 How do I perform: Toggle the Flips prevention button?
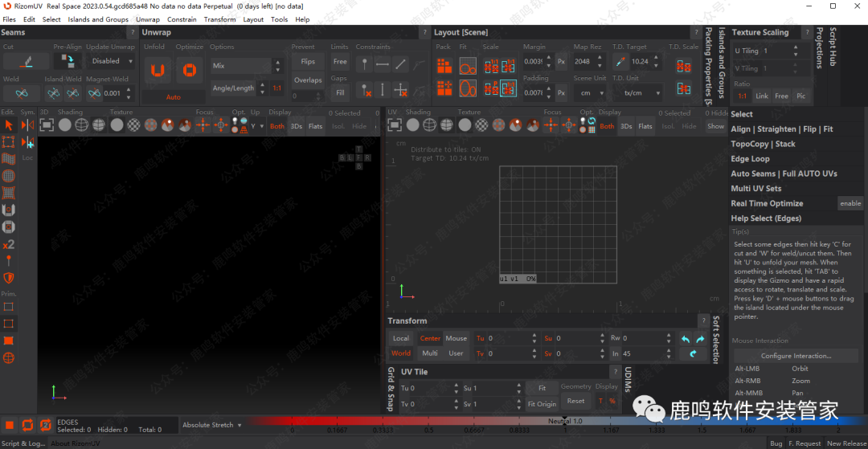(x=308, y=61)
